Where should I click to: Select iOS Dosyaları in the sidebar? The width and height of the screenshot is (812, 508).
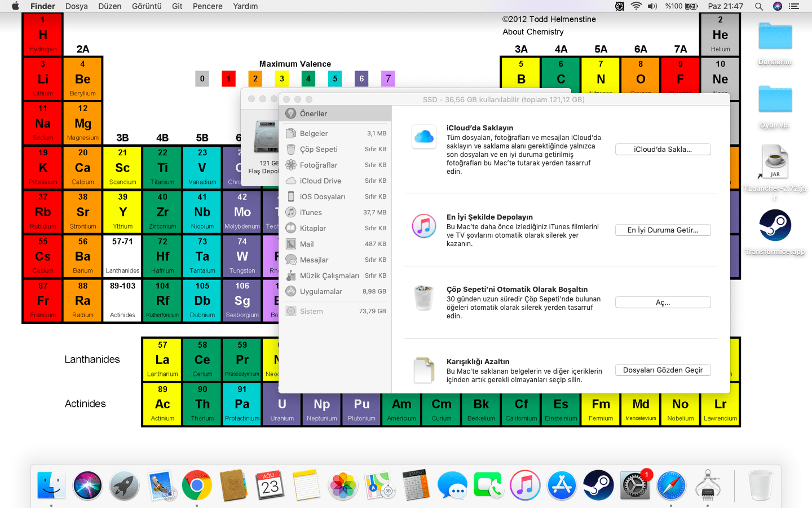click(x=335, y=197)
